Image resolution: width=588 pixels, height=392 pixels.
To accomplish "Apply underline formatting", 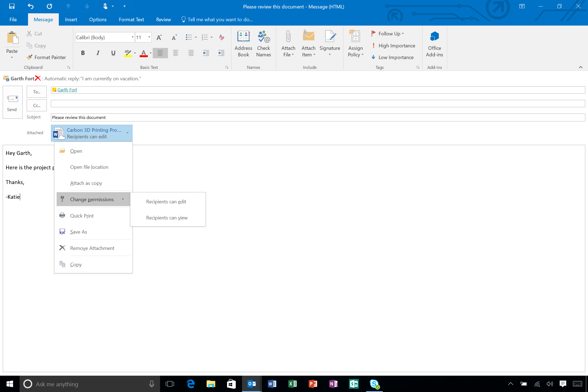I will [113, 53].
